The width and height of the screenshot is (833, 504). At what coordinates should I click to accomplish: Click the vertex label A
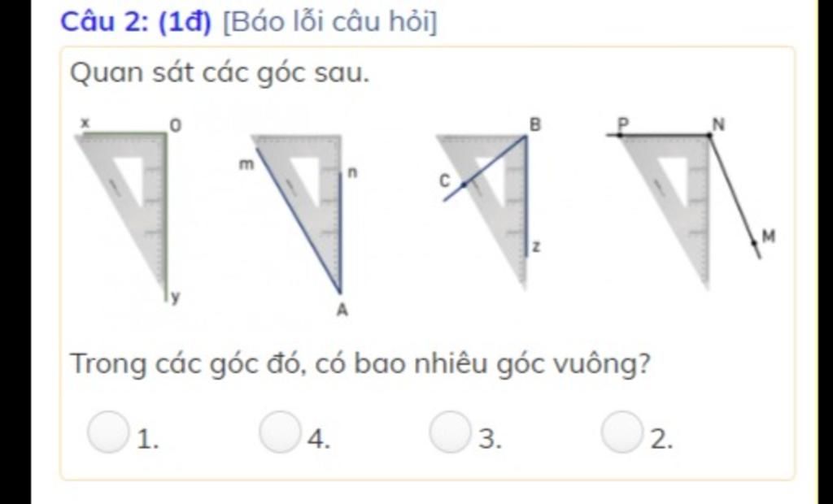342,310
